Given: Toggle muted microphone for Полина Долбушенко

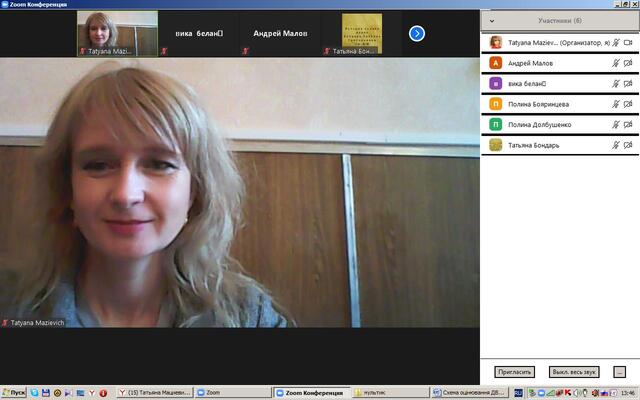Looking at the screenshot, I should pyautogui.click(x=616, y=124).
